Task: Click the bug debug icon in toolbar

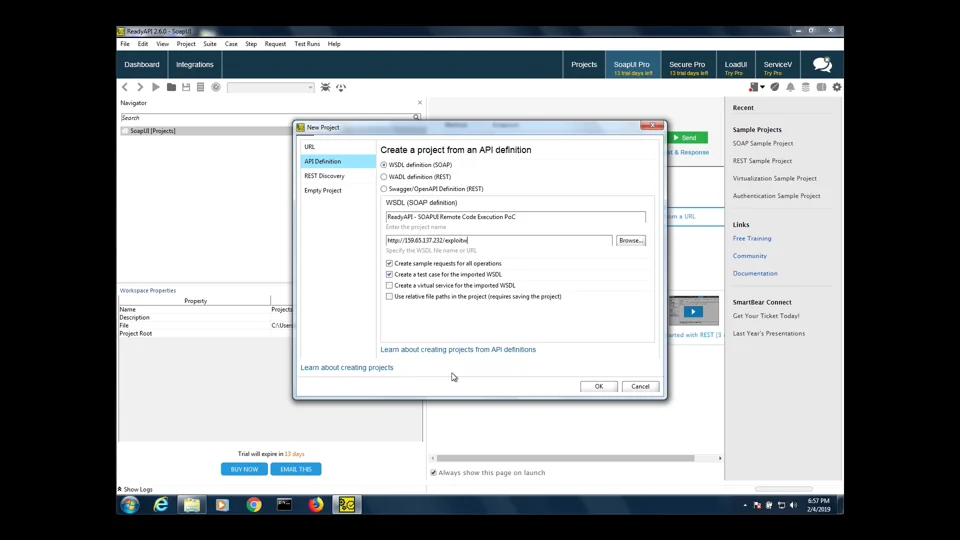Action: tap(326, 88)
